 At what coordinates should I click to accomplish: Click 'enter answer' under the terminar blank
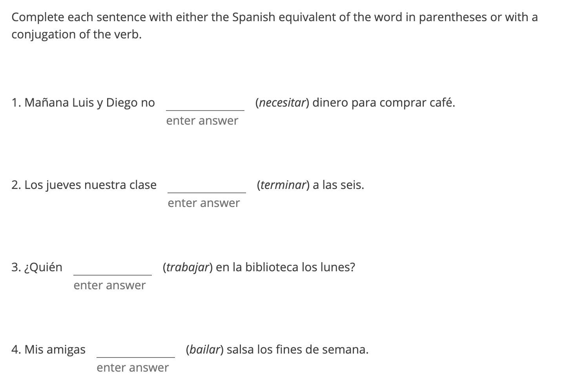203,203
